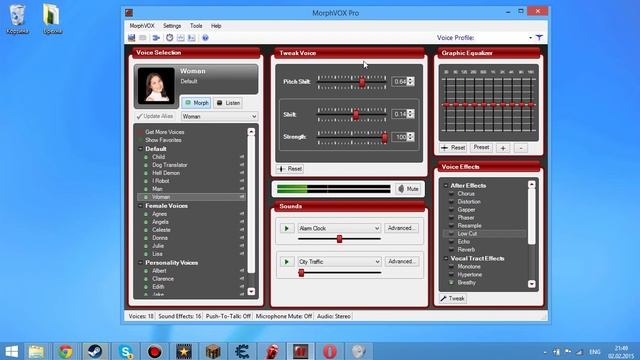Image resolution: width=640 pixels, height=360 pixels.
Task: Reset the Graphic Equalizer
Action: click(453, 148)
